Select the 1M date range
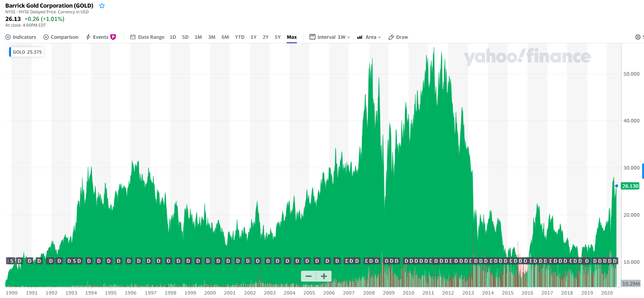644x298 pixels. pos(198,37)
